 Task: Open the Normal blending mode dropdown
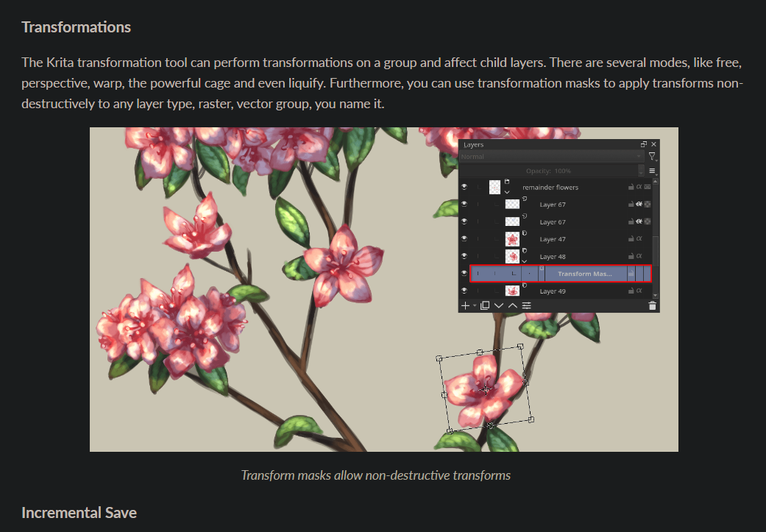[x=551, y=157]
